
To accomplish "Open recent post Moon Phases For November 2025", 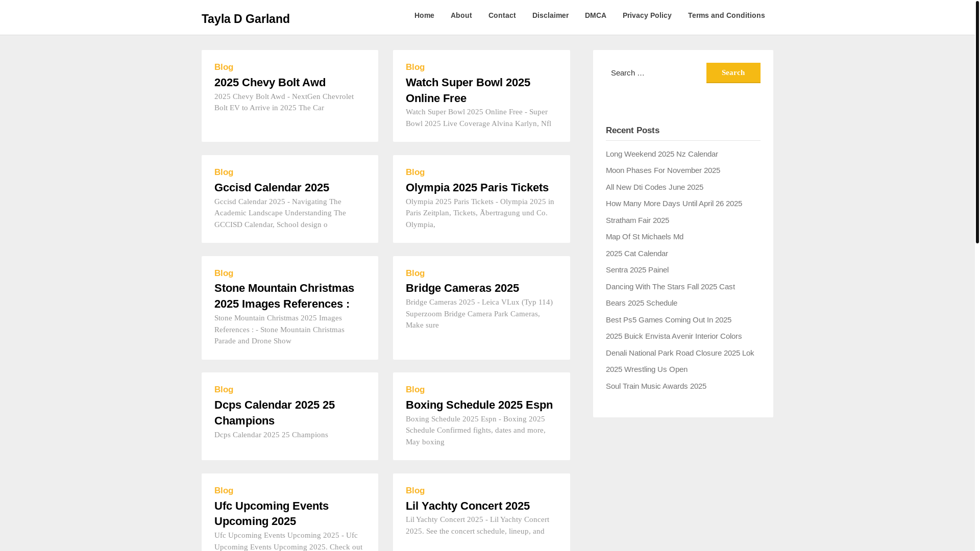I will click(x=663, y=170).
